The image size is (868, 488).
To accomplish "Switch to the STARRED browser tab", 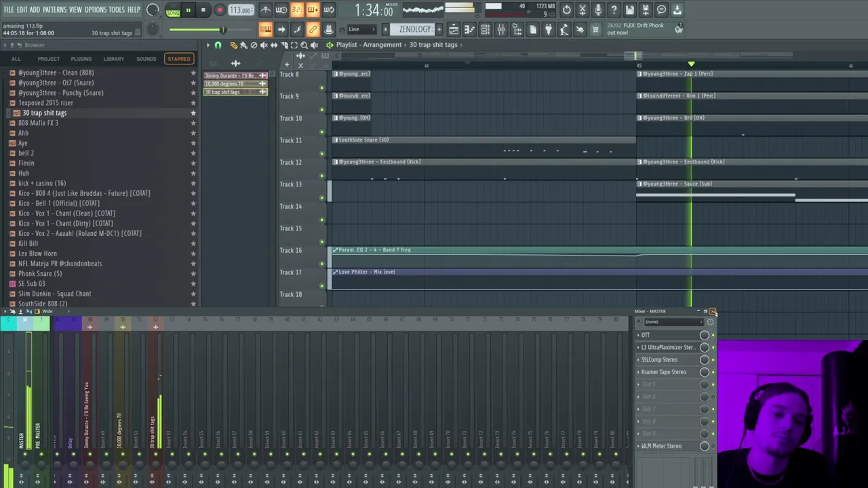I will [179, 59].
